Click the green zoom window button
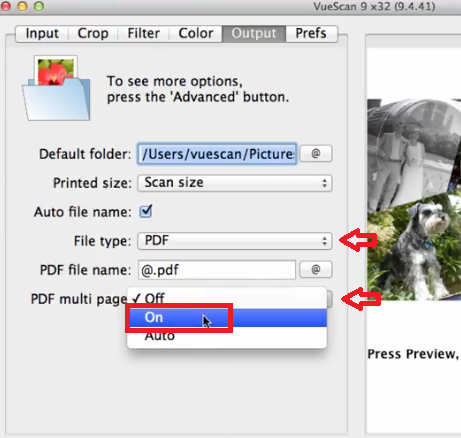 (x=39, y=6)
